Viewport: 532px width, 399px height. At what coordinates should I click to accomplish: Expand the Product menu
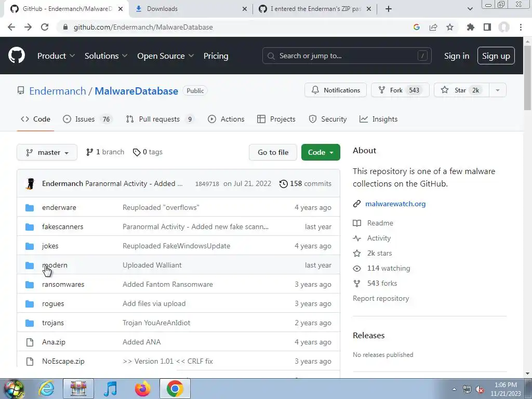[x=56, y=56]
